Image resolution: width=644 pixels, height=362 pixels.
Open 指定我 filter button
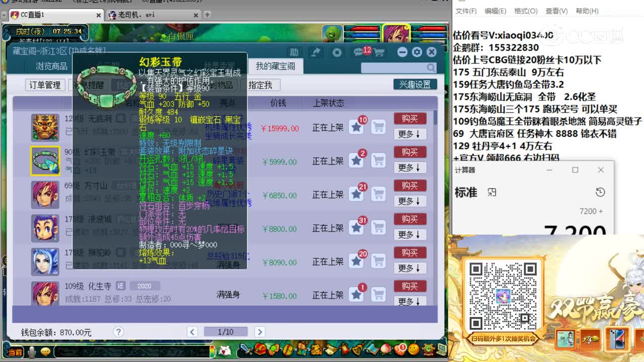[x=260, y=85]
